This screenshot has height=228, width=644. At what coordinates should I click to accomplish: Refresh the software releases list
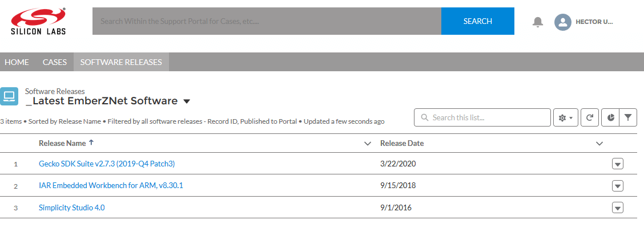[590, 117]
